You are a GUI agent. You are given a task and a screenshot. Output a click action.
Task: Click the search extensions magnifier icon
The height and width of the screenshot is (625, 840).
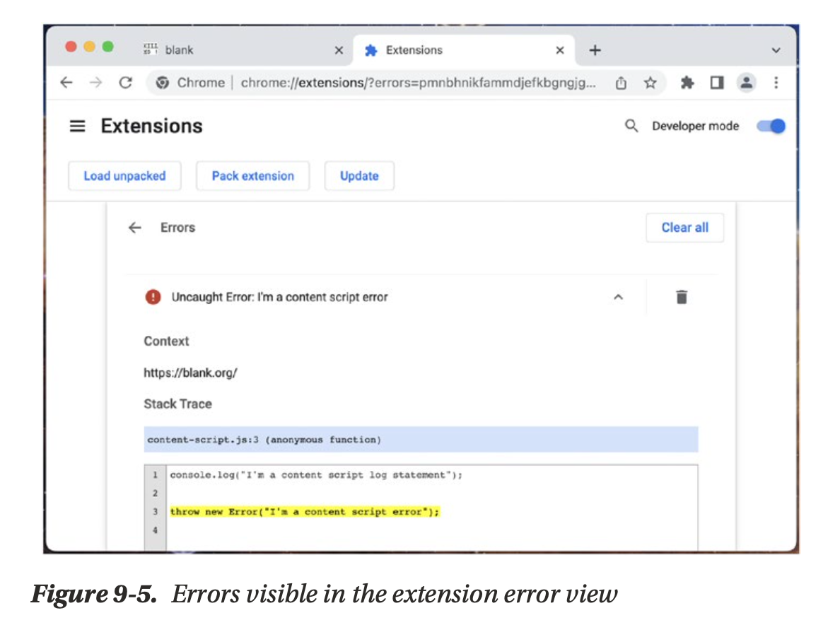point(631,126)
